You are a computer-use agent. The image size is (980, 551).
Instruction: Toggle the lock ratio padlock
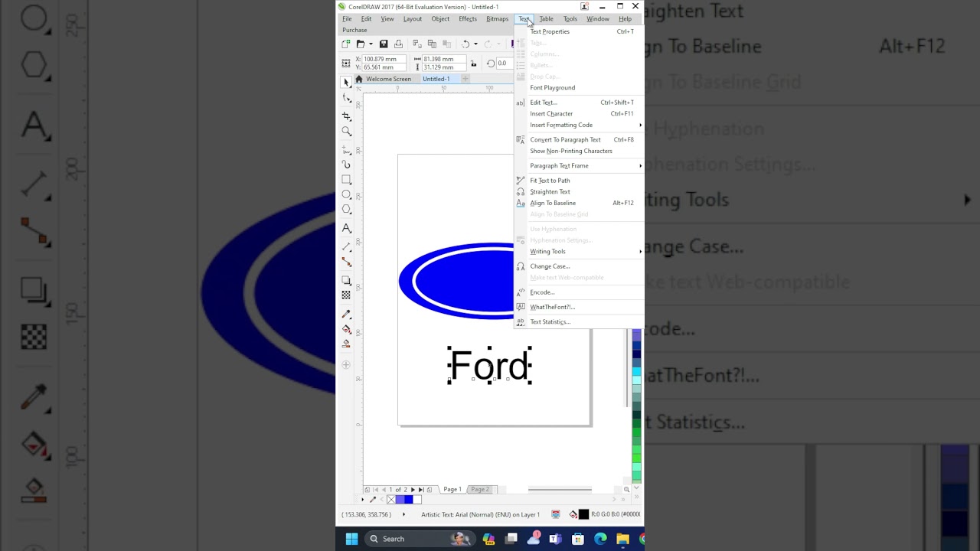coord(473,63)
